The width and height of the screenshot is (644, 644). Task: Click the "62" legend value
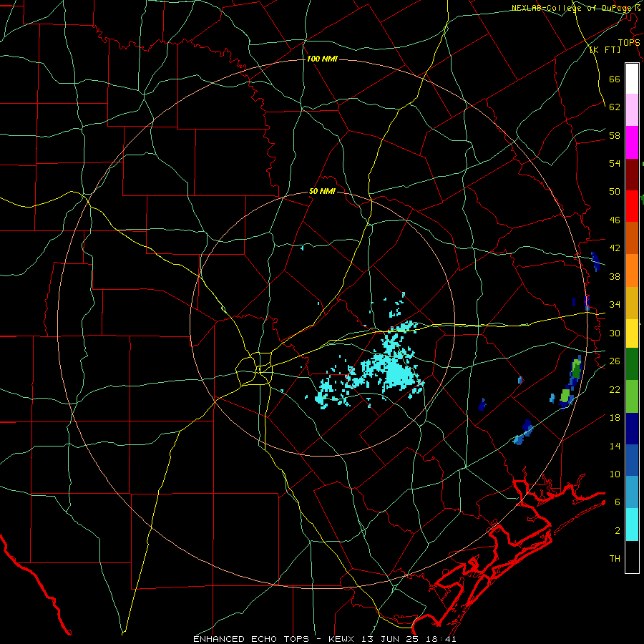coord(615,107)
